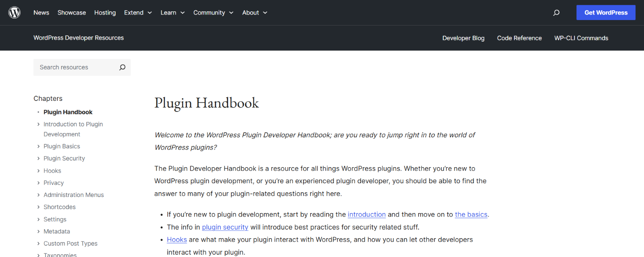Expand chevron beside Hooks chapter
The width and height of the screenshot is (644, 257).
[x=38, y=171]
